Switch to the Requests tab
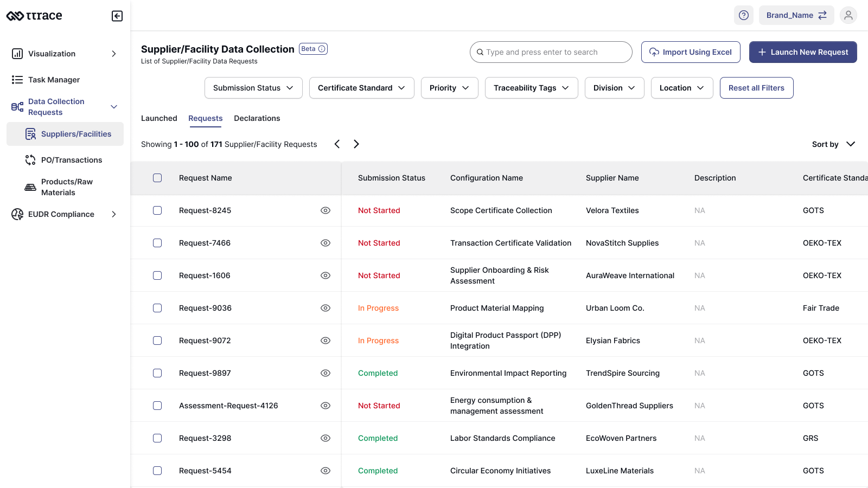Viewport: 868px width, 488px height. tap(206, 118)
